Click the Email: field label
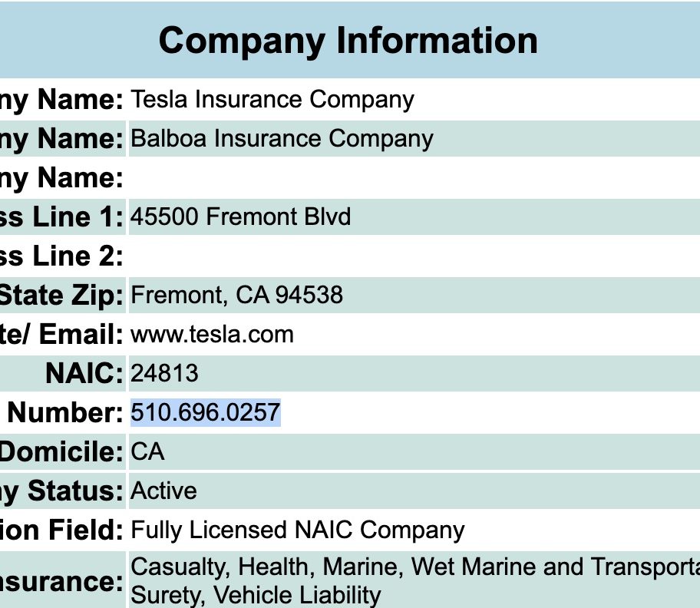The width and height of the screenshot is (700, 608). (x=81, y=335)
